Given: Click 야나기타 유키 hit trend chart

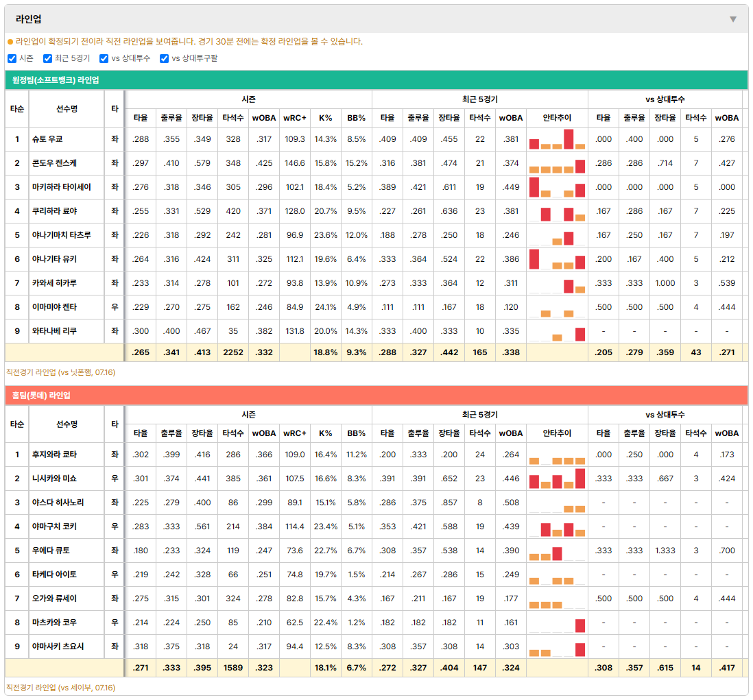Looking at the screenshot, I should (557, 259).
